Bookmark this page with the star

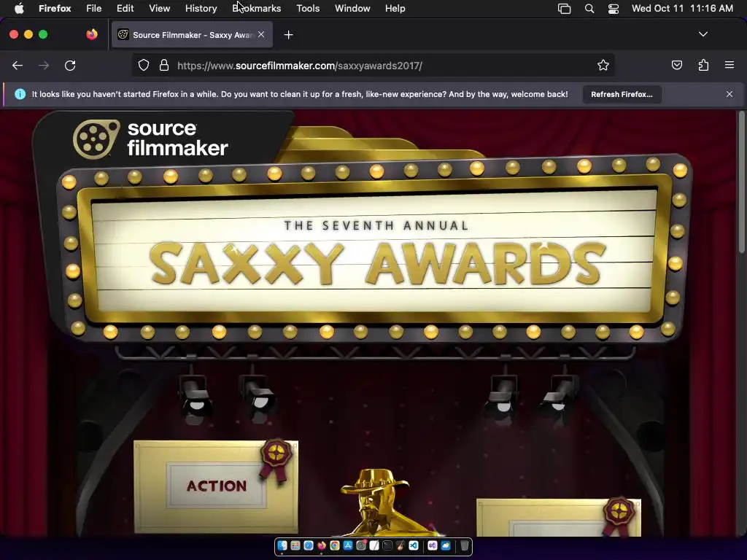[603, 65]
